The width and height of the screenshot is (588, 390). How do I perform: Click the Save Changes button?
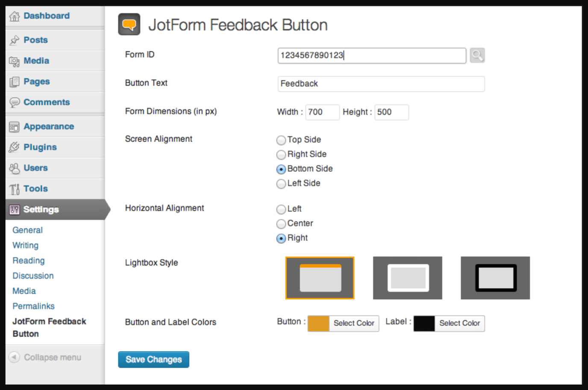(x=153, y=359)
